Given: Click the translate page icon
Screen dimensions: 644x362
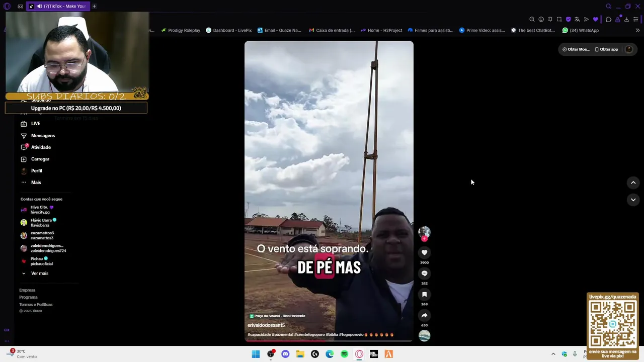Looking at the screenshot, I should (577, 19).
